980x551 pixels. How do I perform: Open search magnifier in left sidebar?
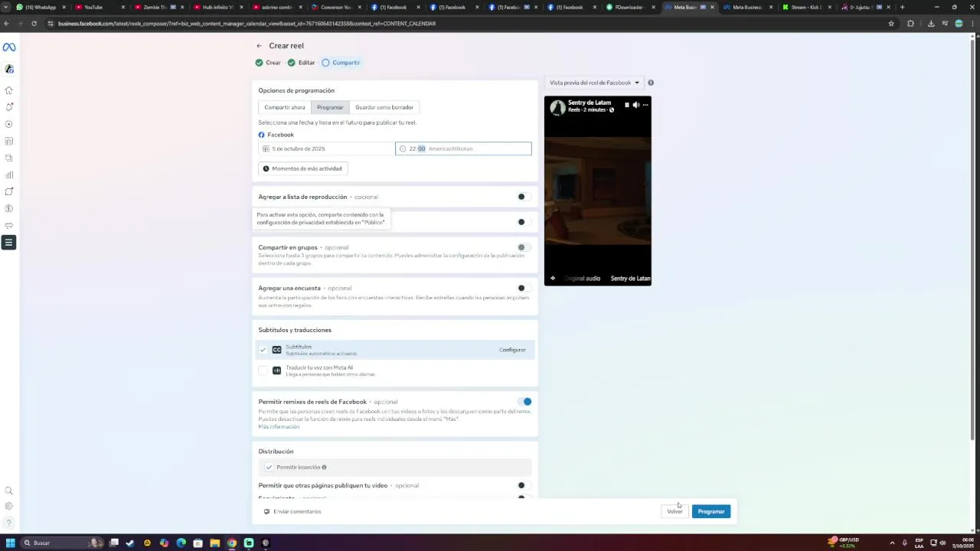[x=8, y=491]
